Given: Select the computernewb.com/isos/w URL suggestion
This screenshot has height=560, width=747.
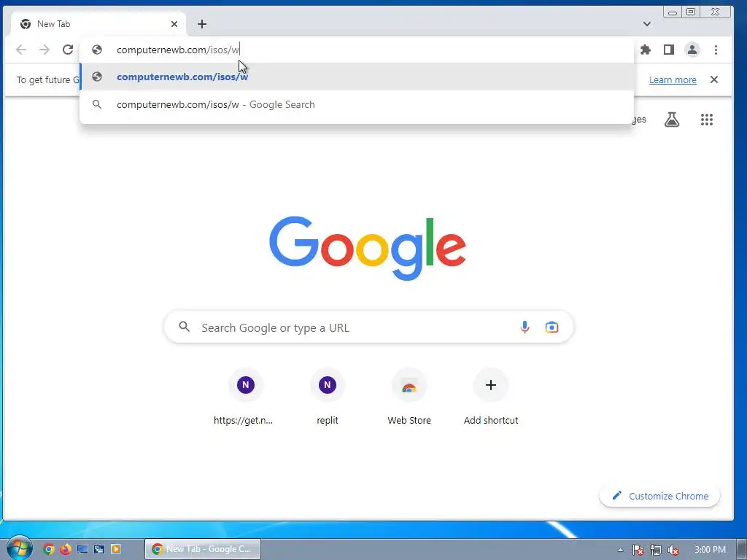Looking at the screenshot, I should (x=356, y=77).
